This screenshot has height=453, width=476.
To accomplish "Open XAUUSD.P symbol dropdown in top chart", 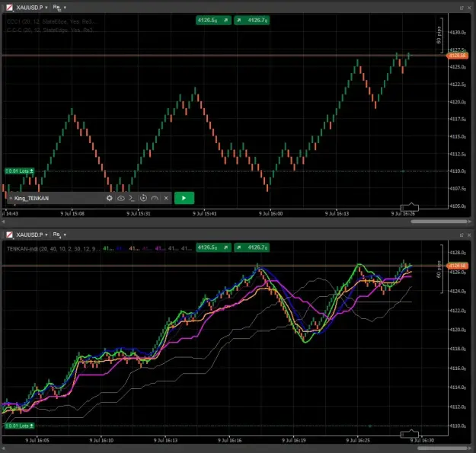I will [32, 8].
